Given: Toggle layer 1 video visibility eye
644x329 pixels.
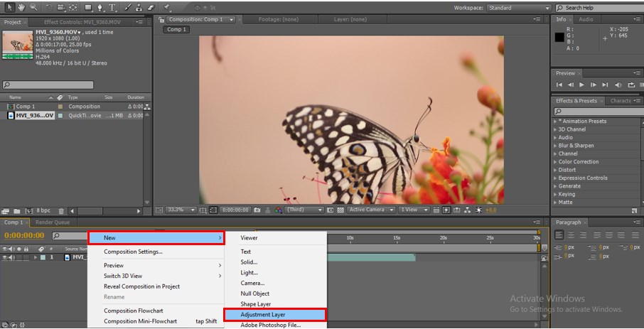Looking at the screenshot, I should click(x=5, y=257).
